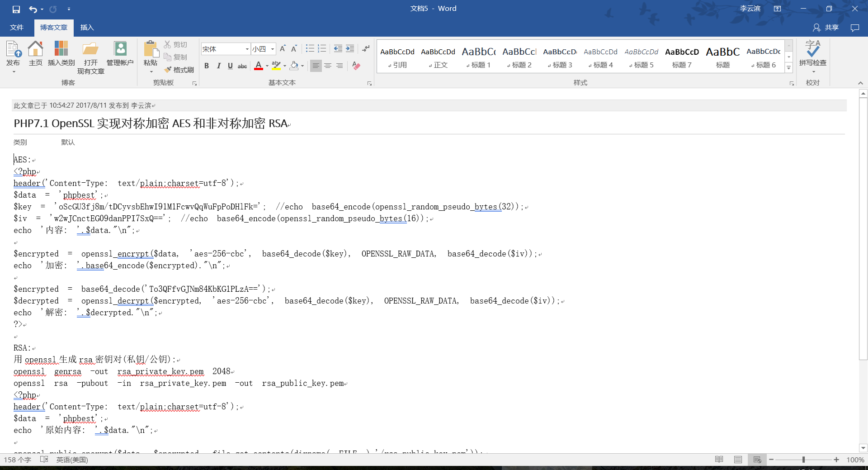Click the zoom slider handle

point(803,460)
